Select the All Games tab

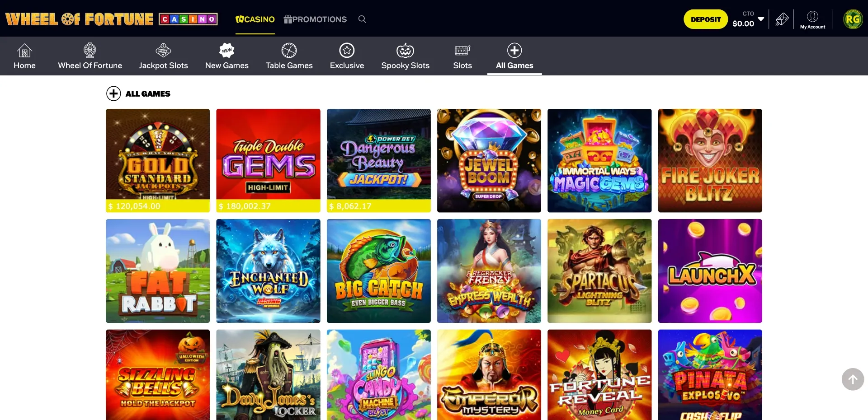point(514,56)
